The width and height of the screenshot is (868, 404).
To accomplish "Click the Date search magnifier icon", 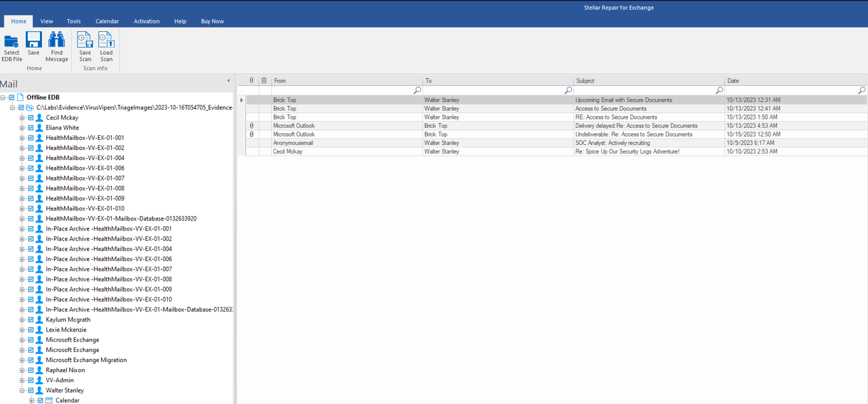I will (862, 90).
